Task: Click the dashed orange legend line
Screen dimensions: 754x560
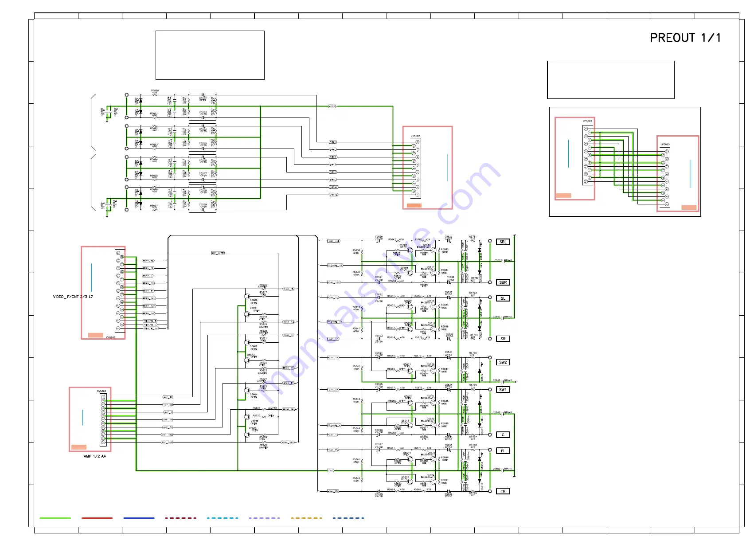Action: tap(306, 518)
